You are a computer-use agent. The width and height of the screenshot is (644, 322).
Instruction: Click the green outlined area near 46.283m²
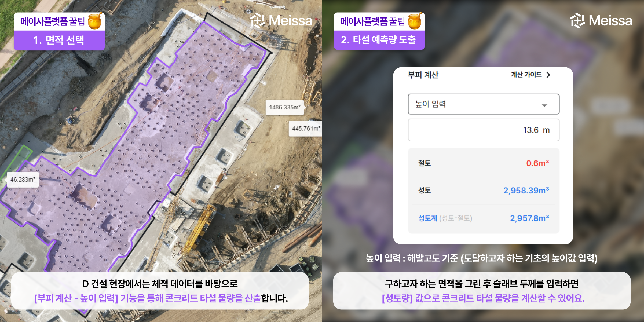[x=19, y=158]
